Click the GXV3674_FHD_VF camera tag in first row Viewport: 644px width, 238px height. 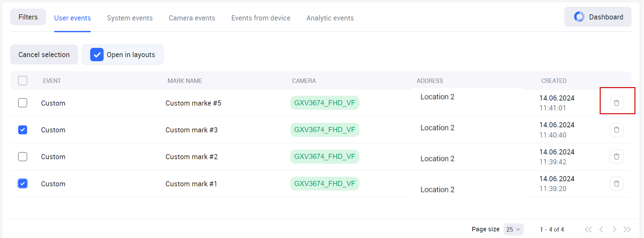(x=324, y=103)
